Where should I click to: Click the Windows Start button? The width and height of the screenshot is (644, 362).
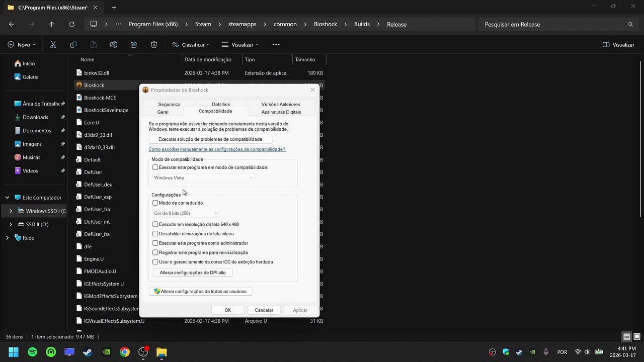[14, 352]
